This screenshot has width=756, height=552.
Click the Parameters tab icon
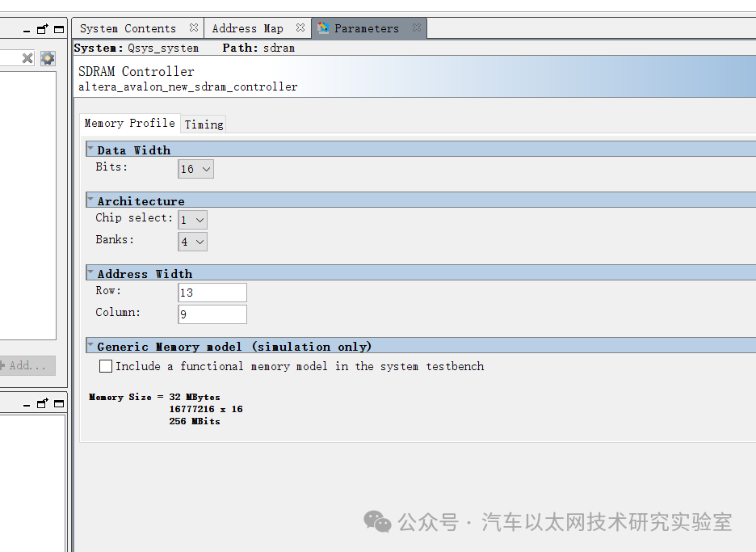coord(323,28)
